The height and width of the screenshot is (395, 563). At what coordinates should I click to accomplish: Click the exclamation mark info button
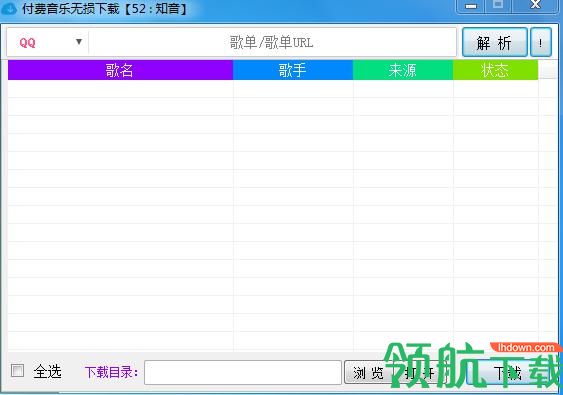(x=540, y=42)
